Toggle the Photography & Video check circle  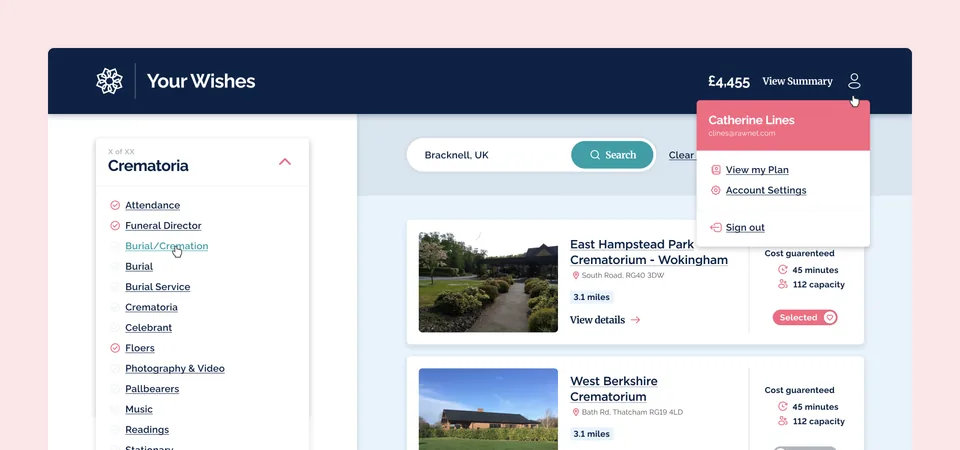click(x=114, y=369)
